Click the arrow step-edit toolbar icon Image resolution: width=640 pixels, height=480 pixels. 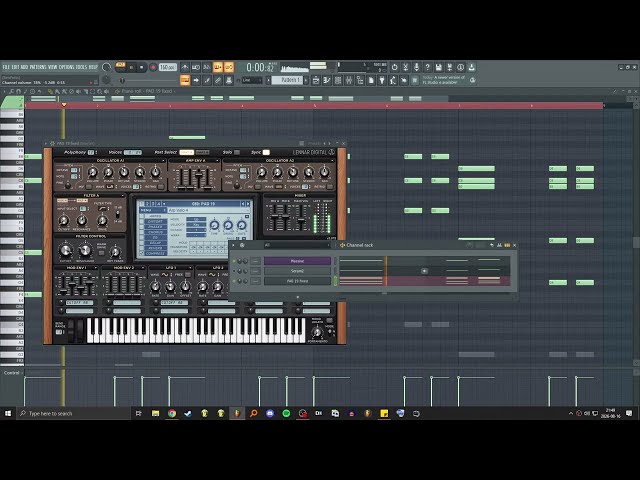196,80
